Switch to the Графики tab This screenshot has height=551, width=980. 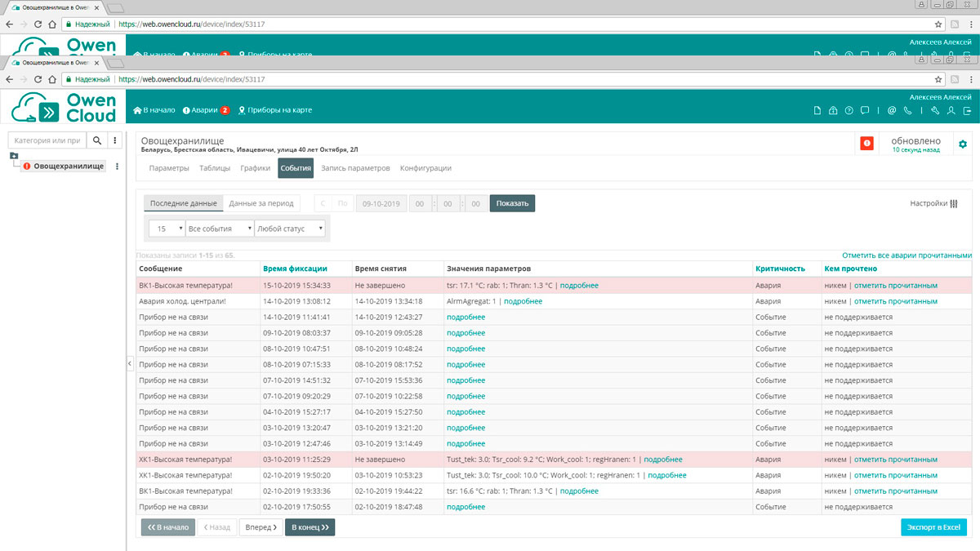tap(255, 168)
